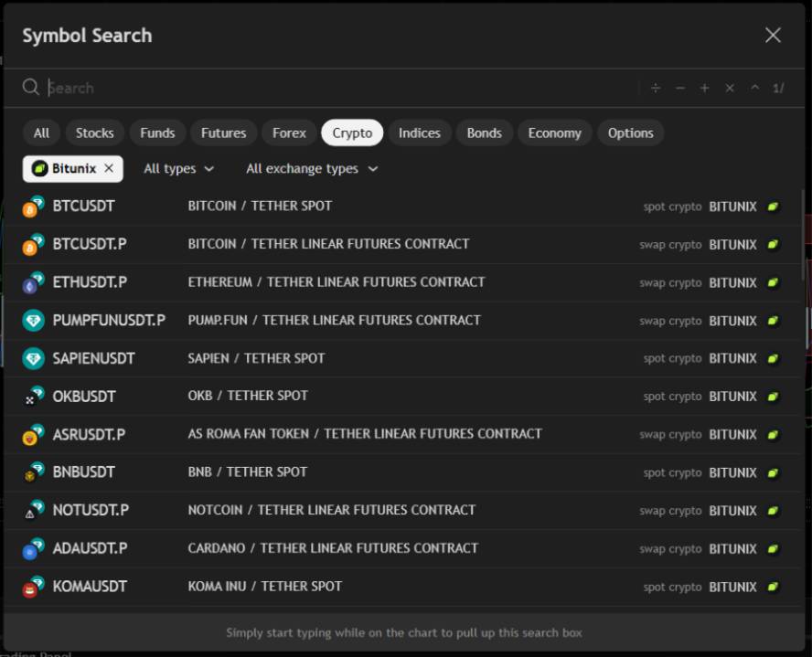Click the Bitunix exchange logo on ETHUSDT.P row
Image resolution: width=812 pixels, height=657 pixels.
(x=774, y=282)
